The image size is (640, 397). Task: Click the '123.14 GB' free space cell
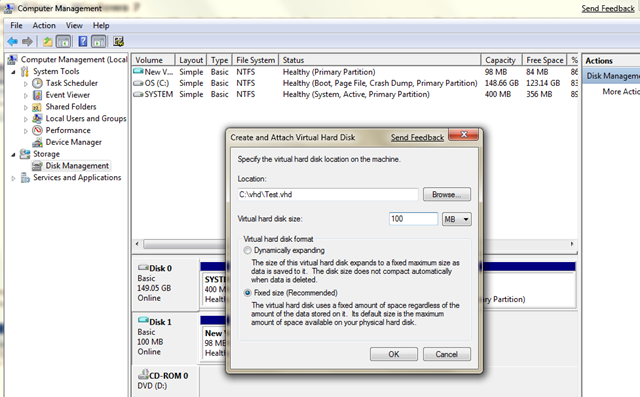pos(543,83)
